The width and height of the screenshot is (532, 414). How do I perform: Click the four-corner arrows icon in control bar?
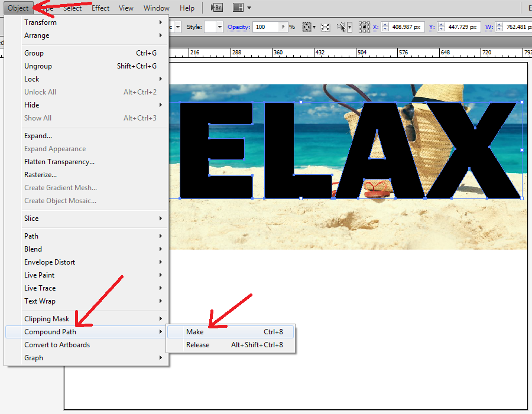325,27
